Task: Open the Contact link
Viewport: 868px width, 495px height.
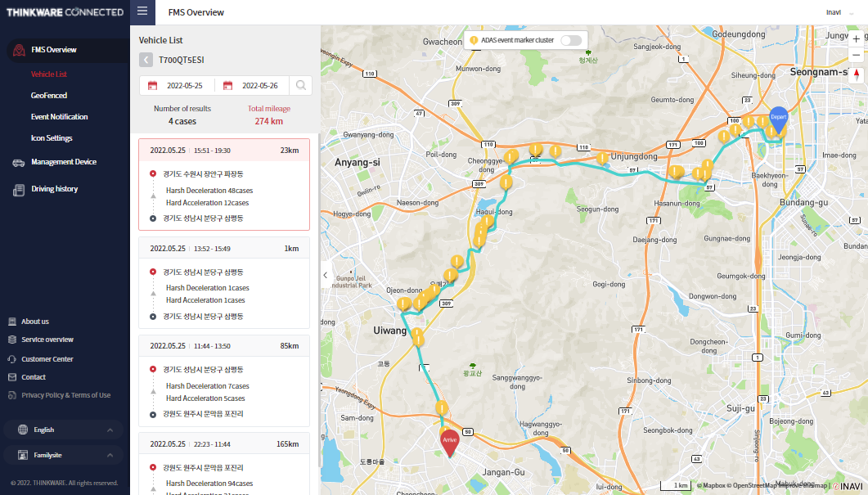Action: coord(34,377)
